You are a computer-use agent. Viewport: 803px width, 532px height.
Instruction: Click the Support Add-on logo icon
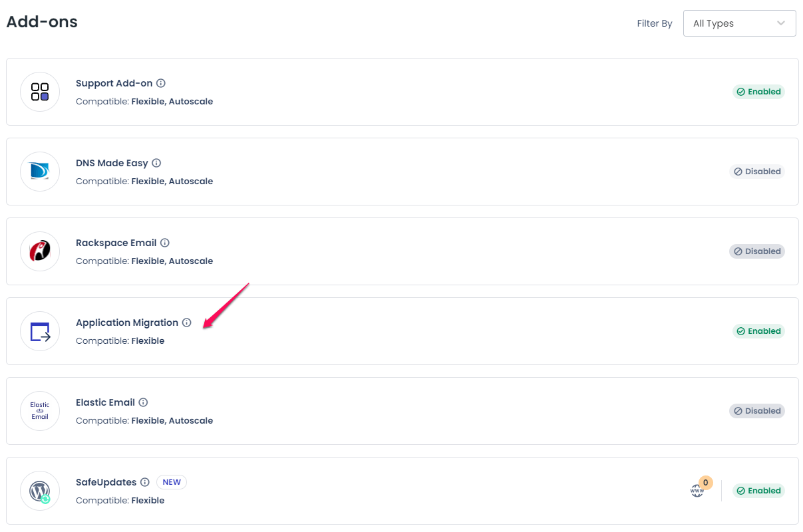point(40,92)
